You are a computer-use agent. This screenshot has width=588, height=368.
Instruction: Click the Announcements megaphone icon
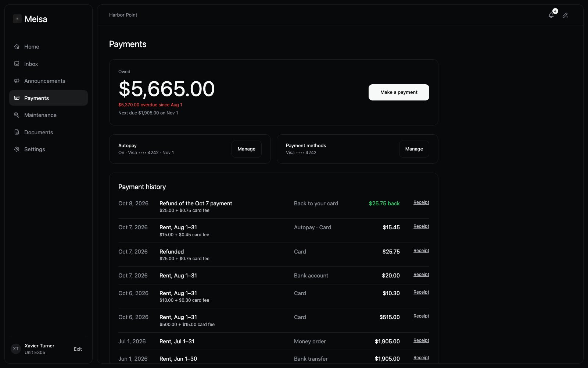click(x=17, y=81)
